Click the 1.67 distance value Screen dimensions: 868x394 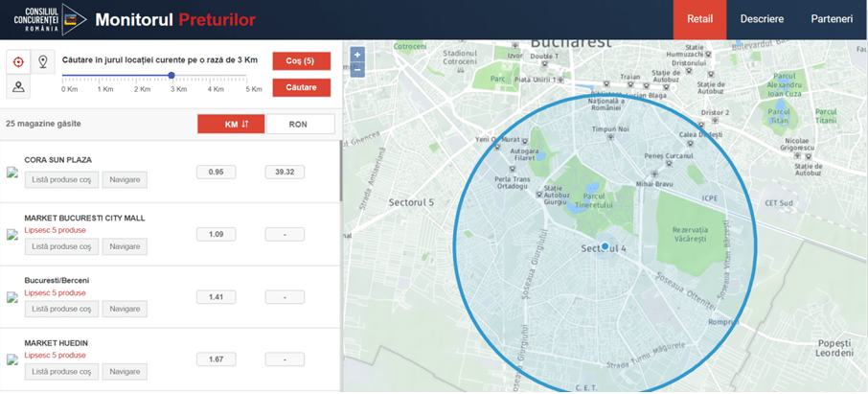click(x=216, y=360)
